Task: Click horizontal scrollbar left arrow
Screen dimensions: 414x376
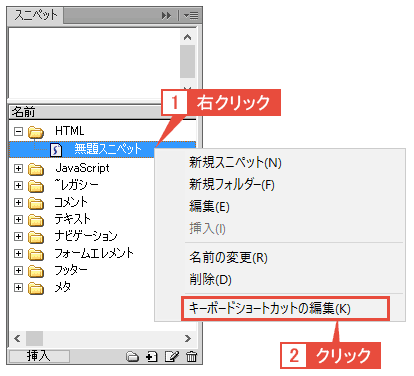Action: point(17,339)
